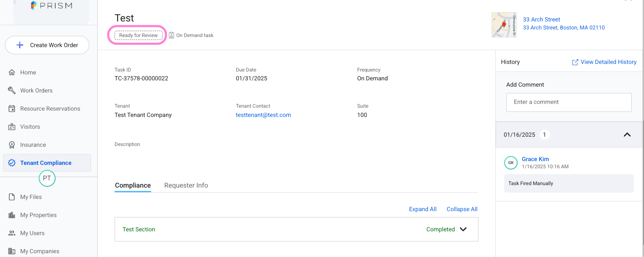This screenshot has width=644, height=257.
Task: Select the Compliance tab
Action: tap(133, 185)
